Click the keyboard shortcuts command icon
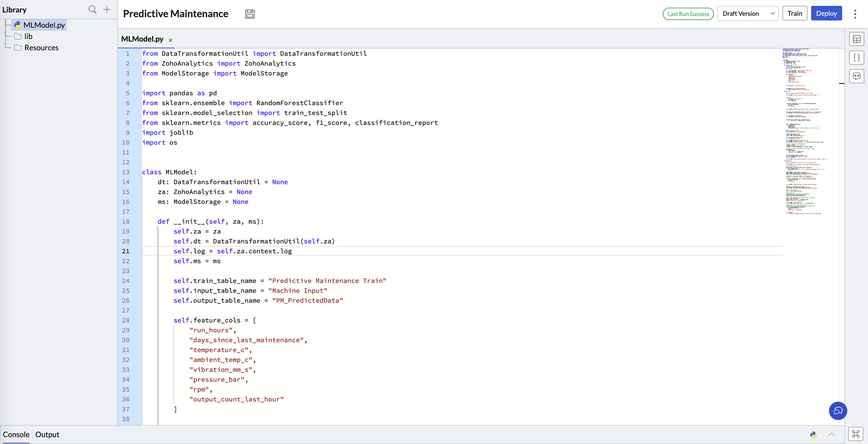Screen dimensions: 868x444 856,434
